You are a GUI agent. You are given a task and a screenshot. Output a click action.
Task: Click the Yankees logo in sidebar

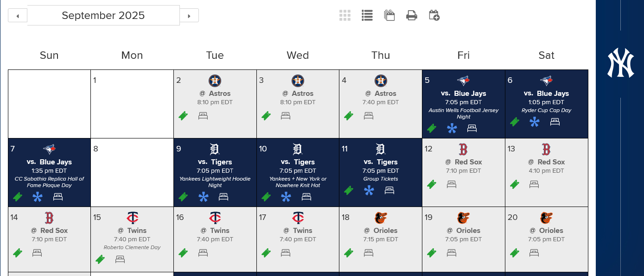(x=620, y=63)
